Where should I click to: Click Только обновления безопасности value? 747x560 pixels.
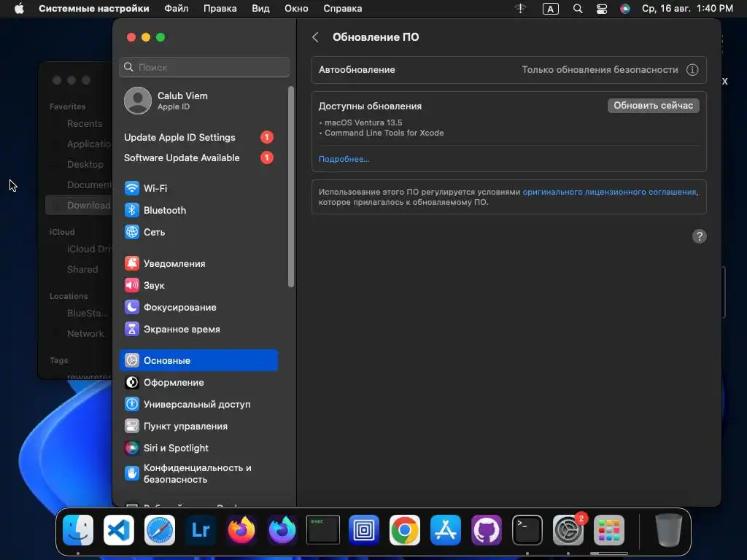(600, 69)
